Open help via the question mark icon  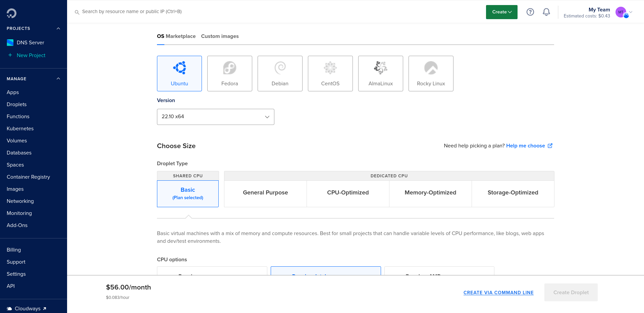530,12
